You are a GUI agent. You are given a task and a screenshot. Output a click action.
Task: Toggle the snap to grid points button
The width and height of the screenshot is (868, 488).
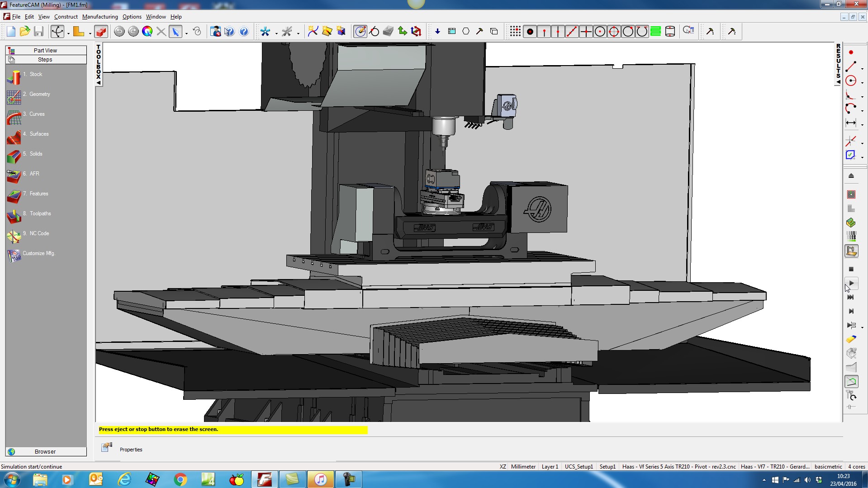(515, 31)
